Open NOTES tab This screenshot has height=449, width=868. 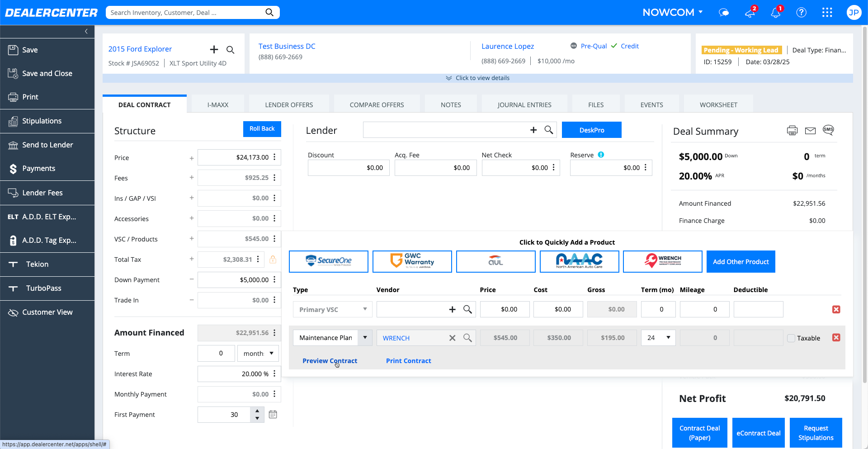451,104
